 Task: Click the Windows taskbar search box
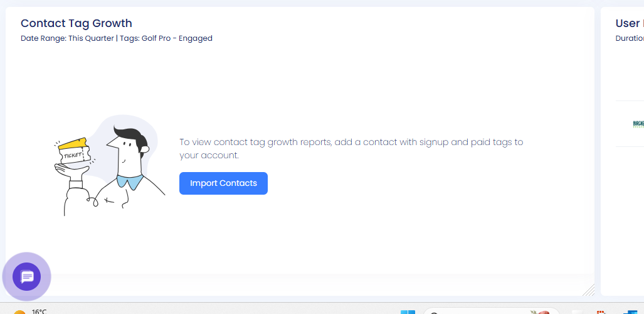(477, 312)
